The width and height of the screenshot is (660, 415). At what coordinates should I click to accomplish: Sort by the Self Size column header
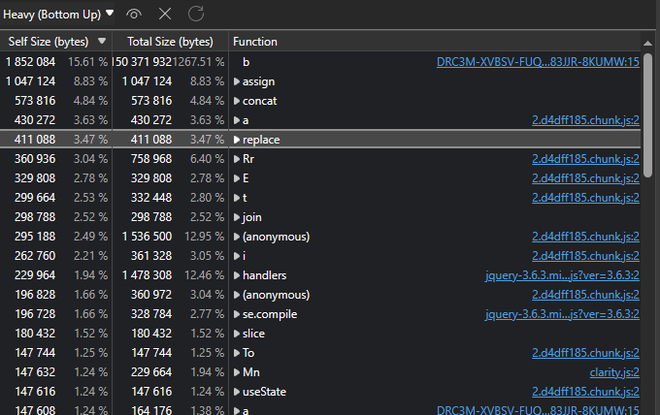[x=48, y=41]
